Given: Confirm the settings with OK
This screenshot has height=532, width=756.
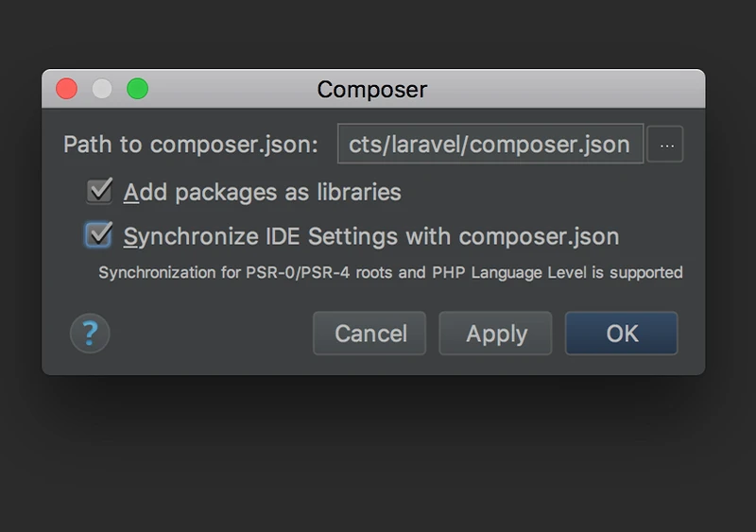Looking at the screenshot, I should coord(622,334).
